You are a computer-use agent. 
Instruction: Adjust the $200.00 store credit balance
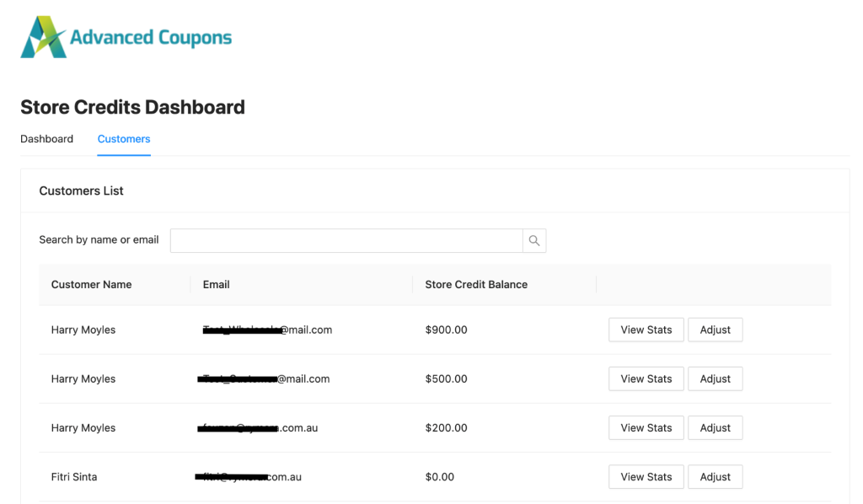[715, 427]
